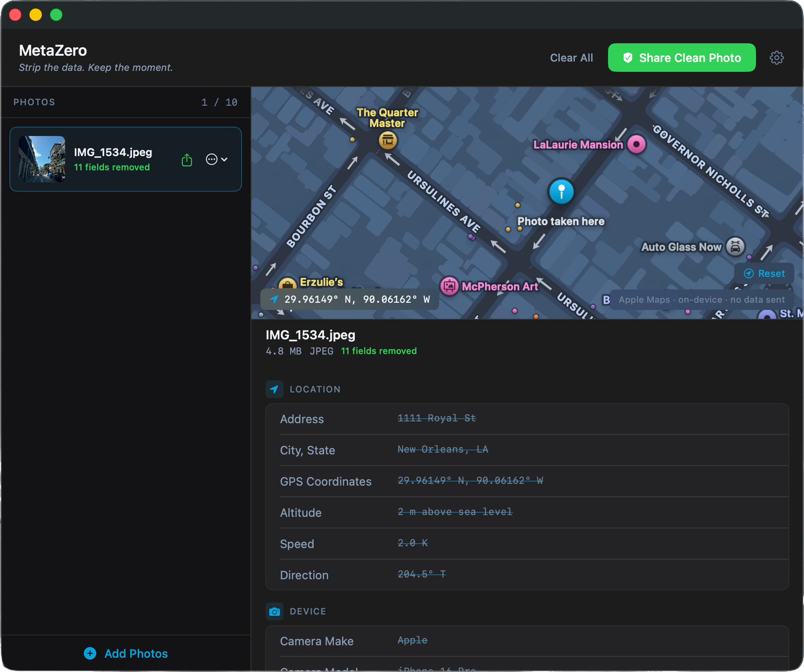Open the more options menu for IMG_1534.jpeg

point(216,160)
